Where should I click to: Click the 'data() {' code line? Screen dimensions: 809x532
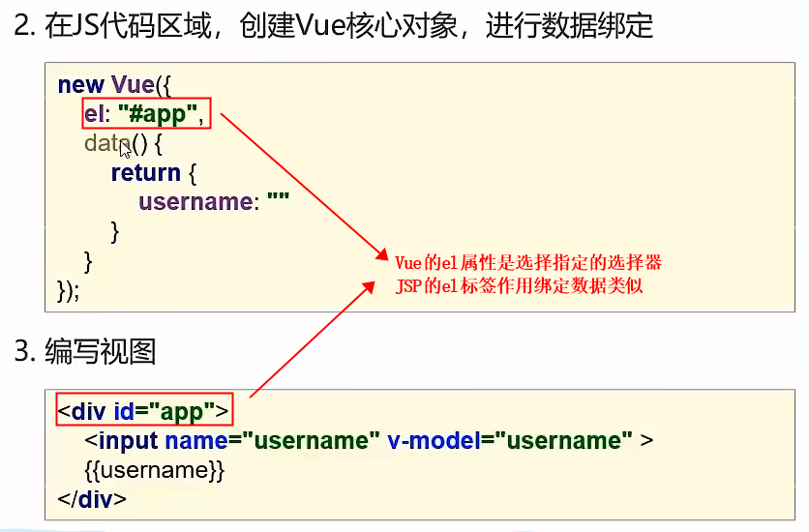coord(124,143)
